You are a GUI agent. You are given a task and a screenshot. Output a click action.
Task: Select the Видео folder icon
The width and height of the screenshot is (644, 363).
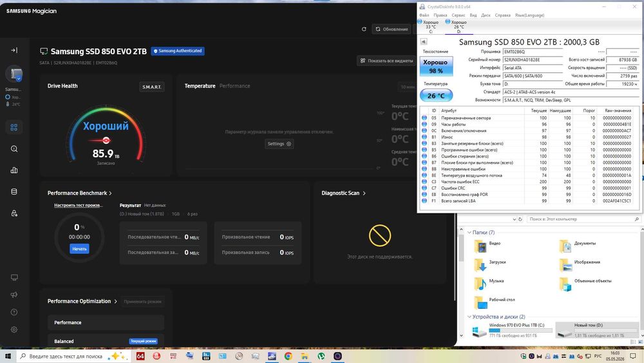click(x=480, y=246)
